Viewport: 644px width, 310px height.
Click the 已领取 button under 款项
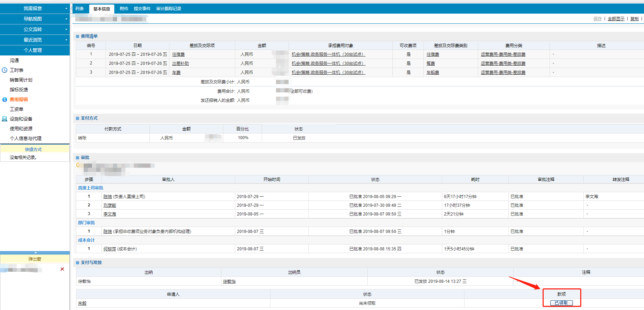[x=561, y=303]
